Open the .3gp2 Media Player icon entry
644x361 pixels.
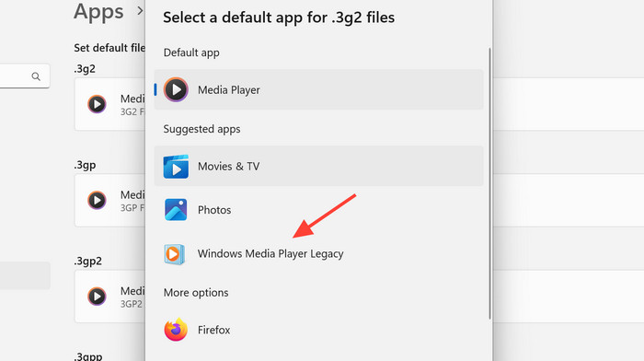point(97,297)
